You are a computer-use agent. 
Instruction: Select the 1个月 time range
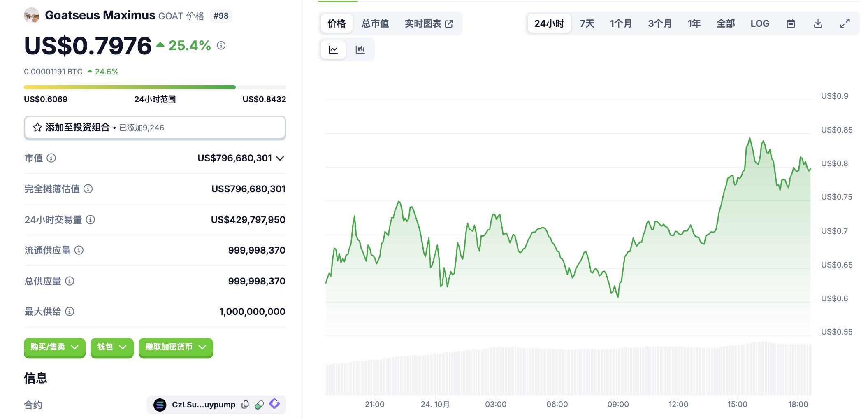(x=620, y=23)
